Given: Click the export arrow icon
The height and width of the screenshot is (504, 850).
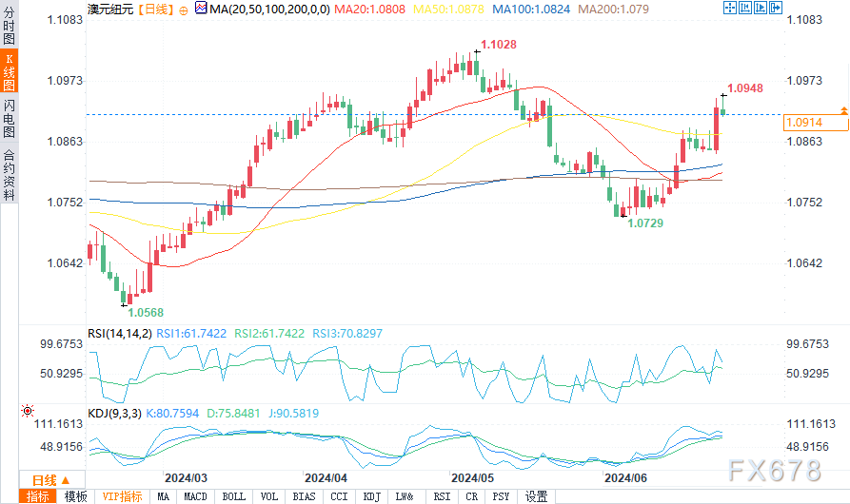Looking at the screenshot, I should [x=776, y=8].
